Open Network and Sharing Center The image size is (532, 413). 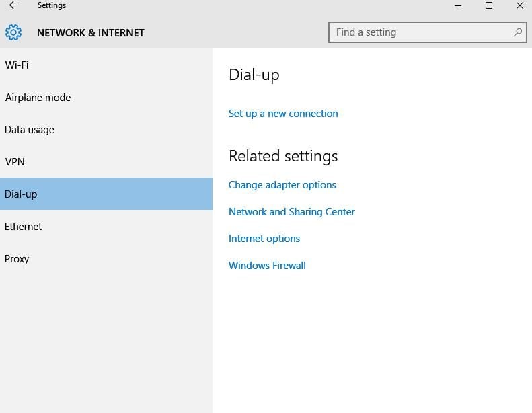click(292, 212)
